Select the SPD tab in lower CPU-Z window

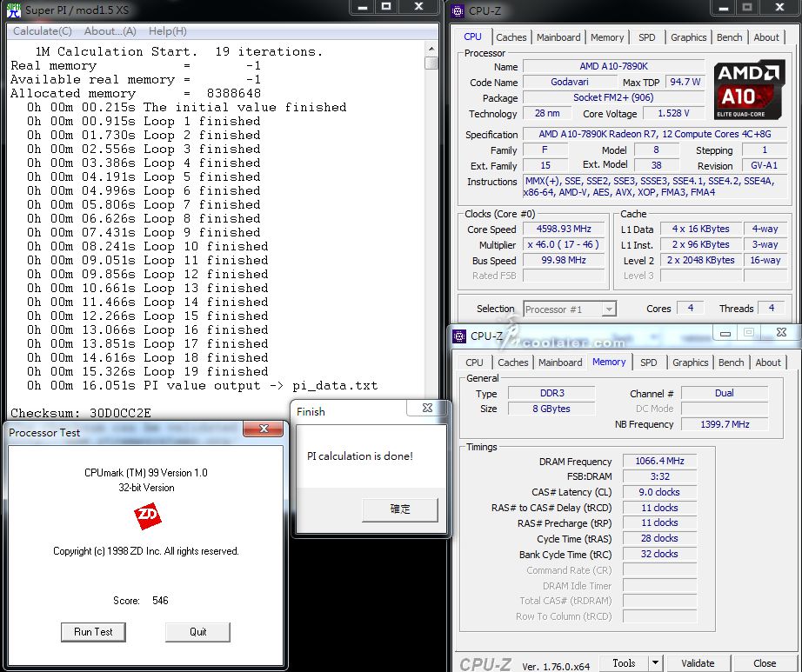[x=648, y=363]
